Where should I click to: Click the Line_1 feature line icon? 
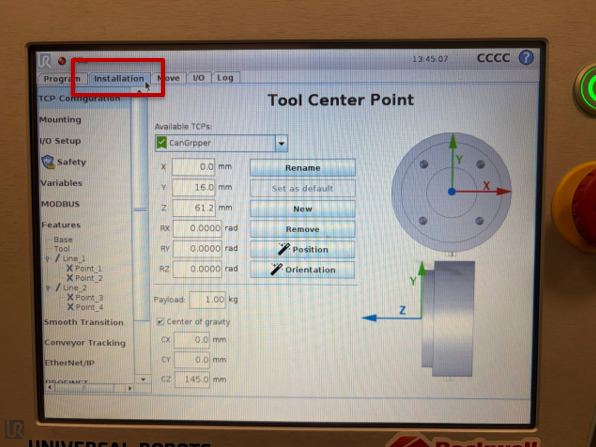pos(57,258)
